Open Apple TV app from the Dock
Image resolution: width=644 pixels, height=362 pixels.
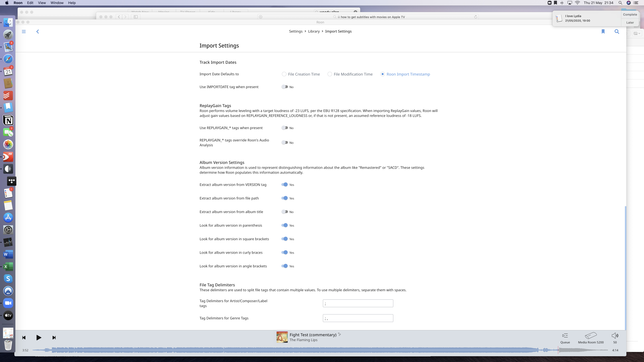pos(8,315)
